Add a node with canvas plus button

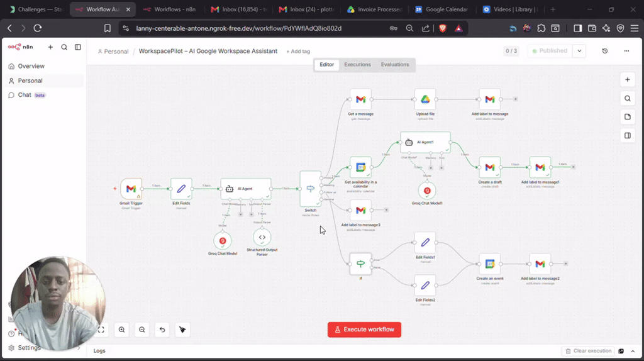[628, 80]
